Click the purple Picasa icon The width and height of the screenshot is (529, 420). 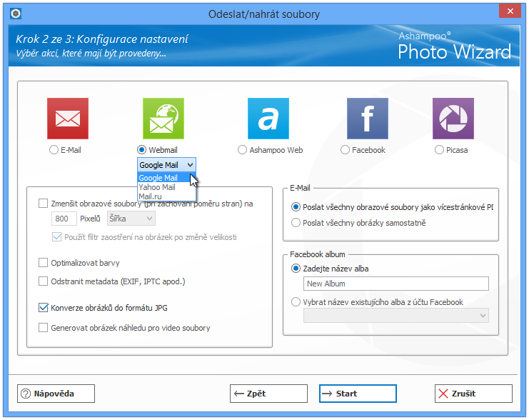(453, 119)
